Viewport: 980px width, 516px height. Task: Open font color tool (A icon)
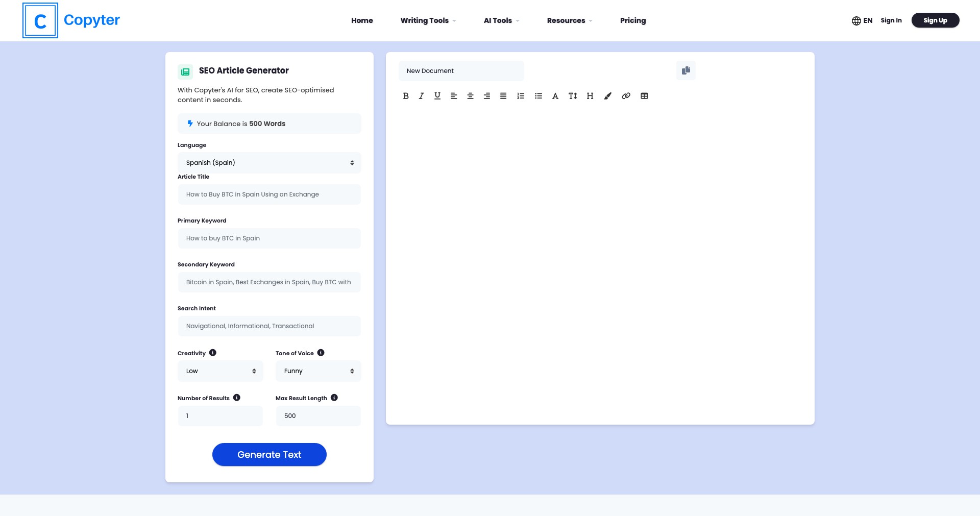(x=555, y=96)
